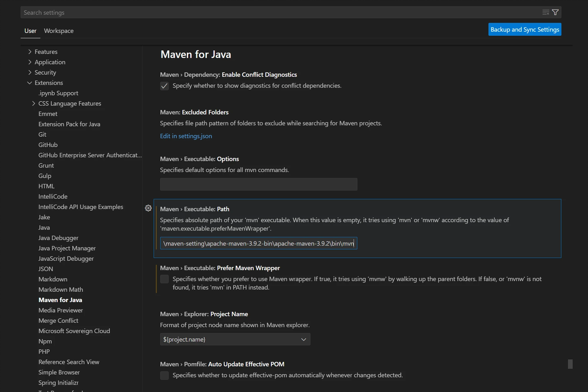588x392 pixels.
Task: Click the Search settings input box
Action: 276,12
